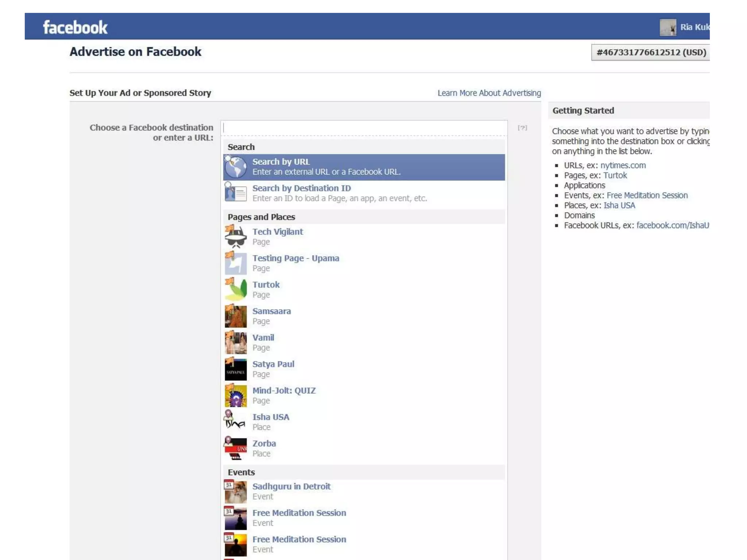
Task: Open the ad account #467331776612512 (USD) dropdown
Action: point(651,52)
